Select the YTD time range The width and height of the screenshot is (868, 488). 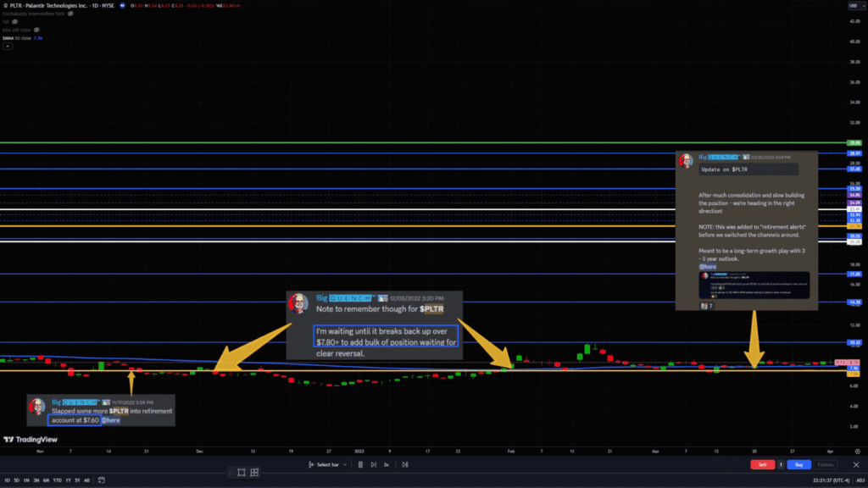click(56, 481)
